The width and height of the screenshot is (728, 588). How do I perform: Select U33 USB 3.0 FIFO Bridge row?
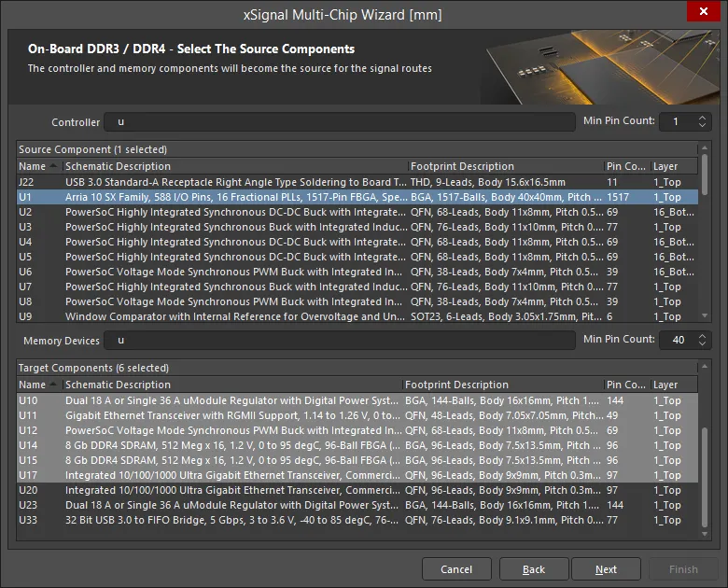tap(233, 520)
